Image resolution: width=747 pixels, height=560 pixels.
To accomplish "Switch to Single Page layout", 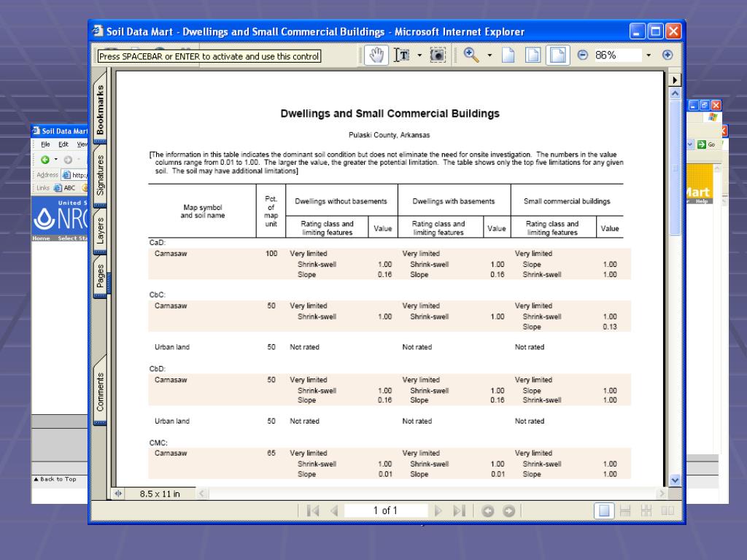I will [603, 511].
